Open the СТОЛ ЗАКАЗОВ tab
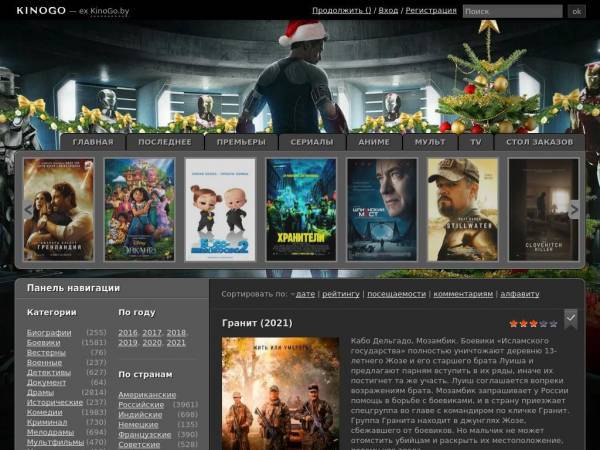The width and height of the screenshot is (600, 450). tap(540, 142)
